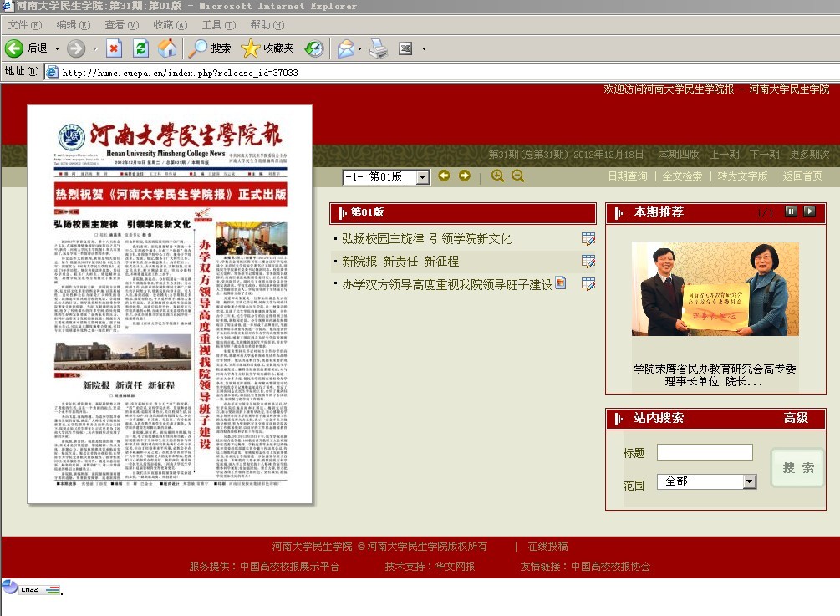
Task: Expand the Mail button dropdown arrow
Action: [x=359, y=48]
